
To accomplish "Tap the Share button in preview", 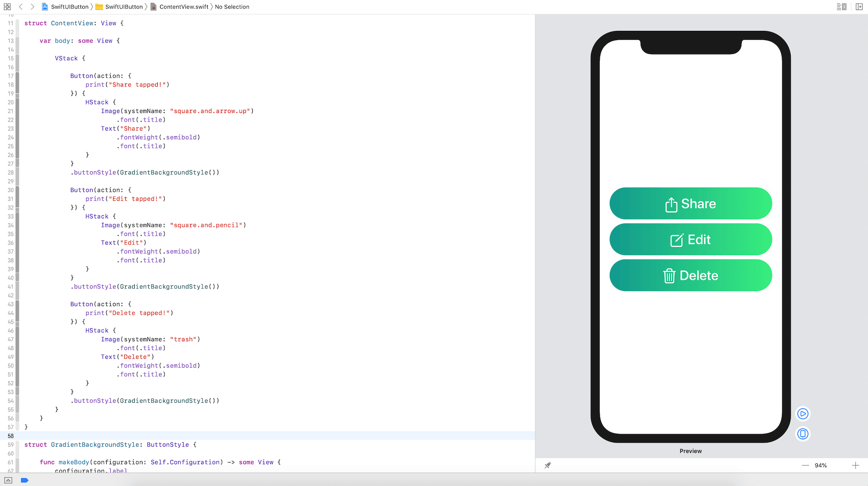I will (690, 204).
